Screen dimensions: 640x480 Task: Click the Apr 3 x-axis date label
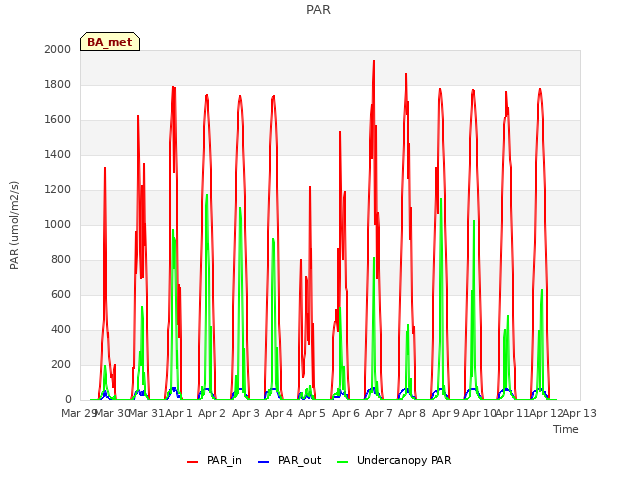246,413
